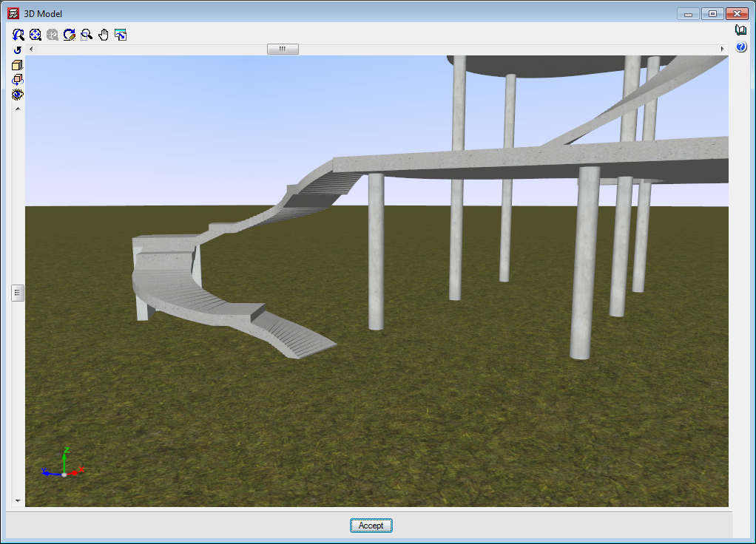
Task: Open help with the blue question mark
Action: 741,47
